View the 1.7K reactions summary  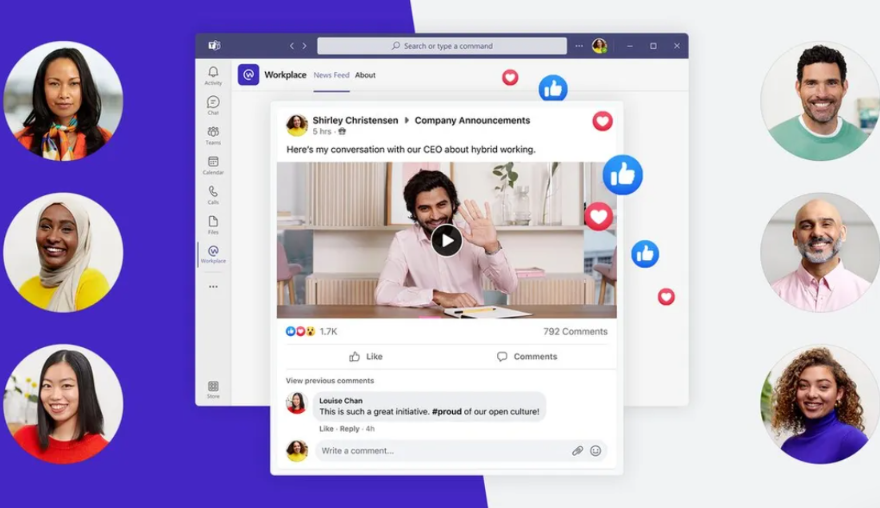coord(311,331)
